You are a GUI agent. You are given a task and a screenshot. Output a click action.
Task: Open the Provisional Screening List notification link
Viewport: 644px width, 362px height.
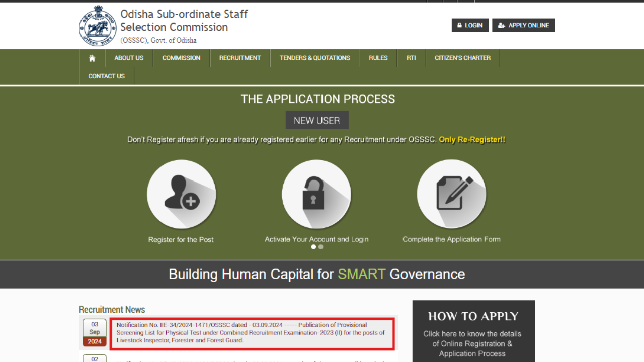[x=251, y=333]
